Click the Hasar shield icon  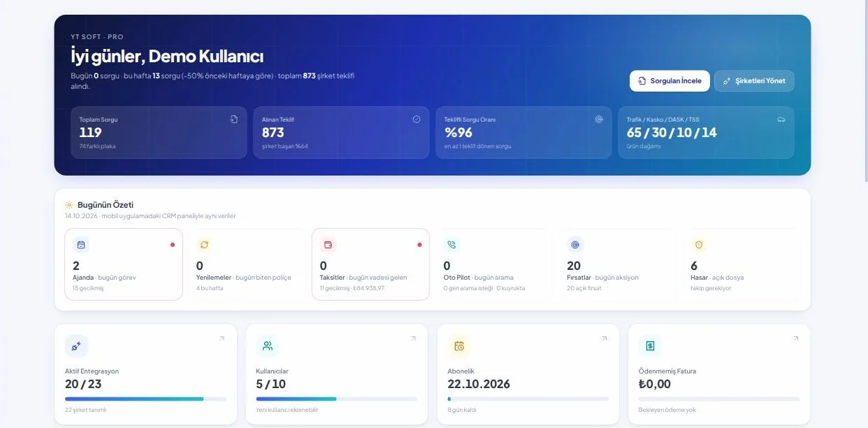(698, 245)
